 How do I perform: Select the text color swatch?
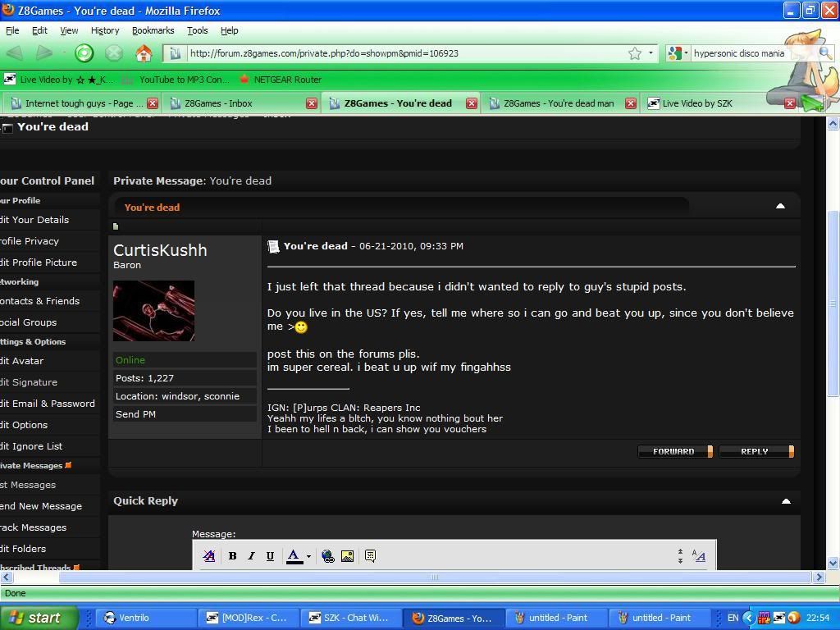294,556
